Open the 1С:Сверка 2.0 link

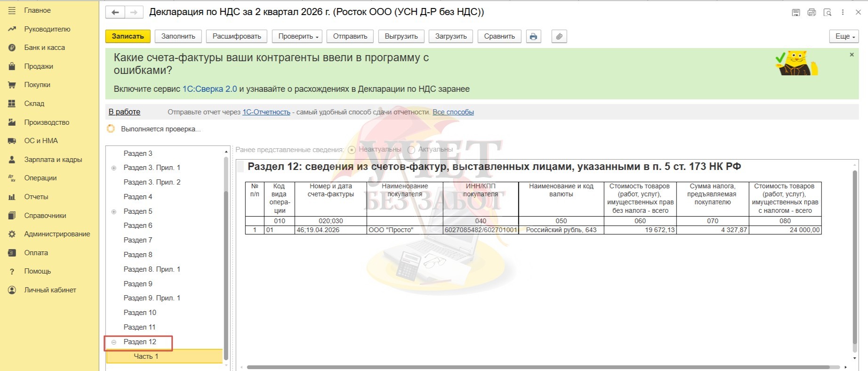[210, 89]
